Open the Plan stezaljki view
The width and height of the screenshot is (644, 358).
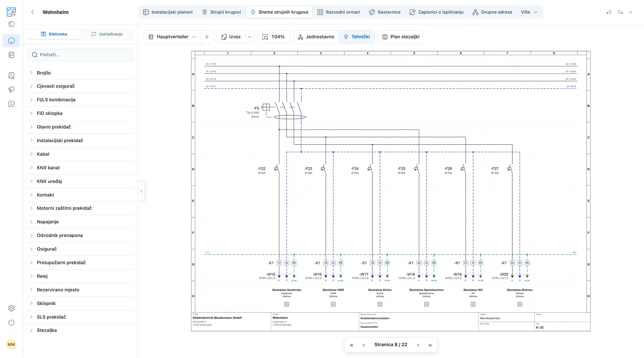pyautogui.click(x=401, y=37)
